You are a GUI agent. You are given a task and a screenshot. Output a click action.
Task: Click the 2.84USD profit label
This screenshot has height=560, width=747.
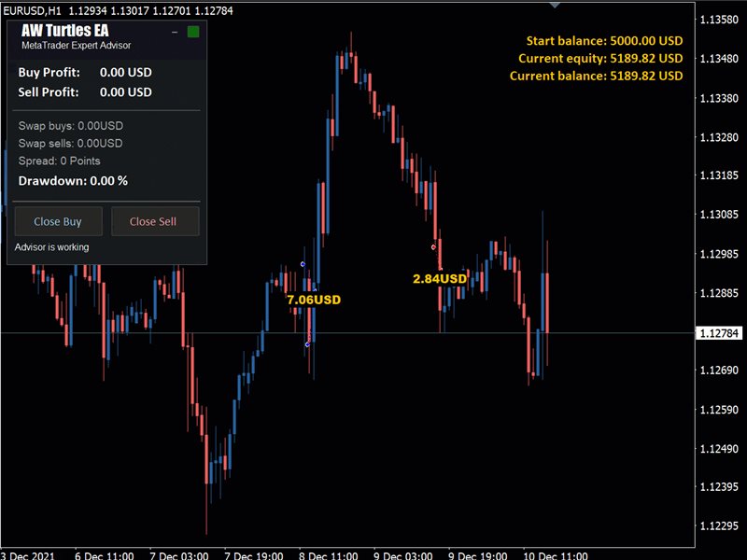click(439, 278)
